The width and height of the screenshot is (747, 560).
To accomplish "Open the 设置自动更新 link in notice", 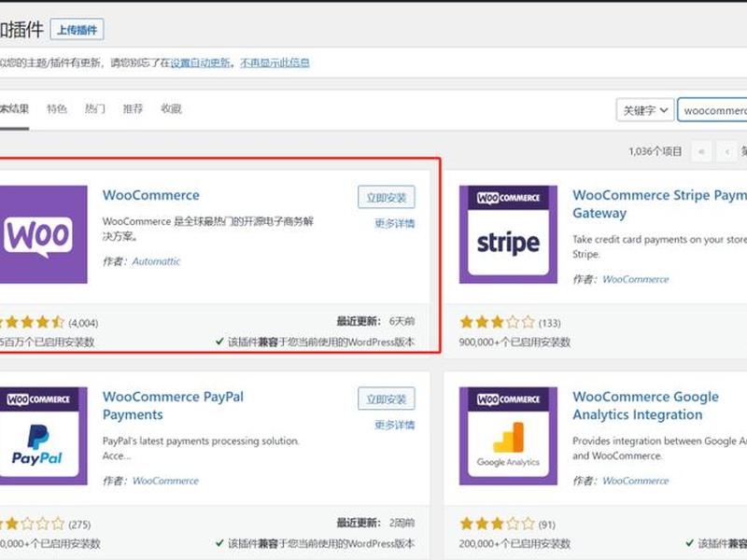I will (x=201, y=63).
